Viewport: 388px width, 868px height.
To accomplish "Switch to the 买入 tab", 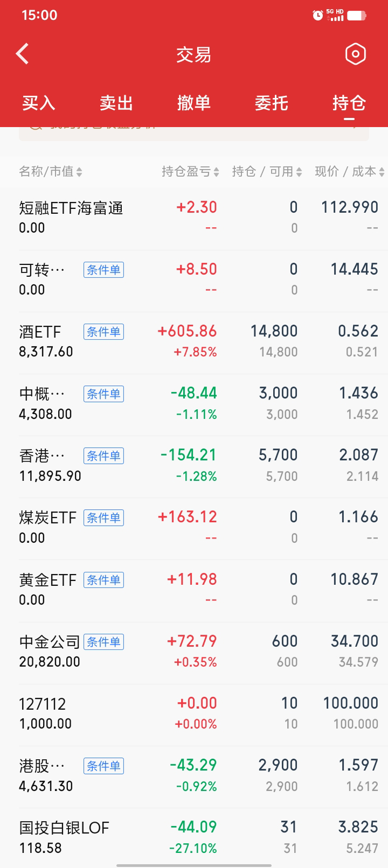I will click(x=39, y=103).
